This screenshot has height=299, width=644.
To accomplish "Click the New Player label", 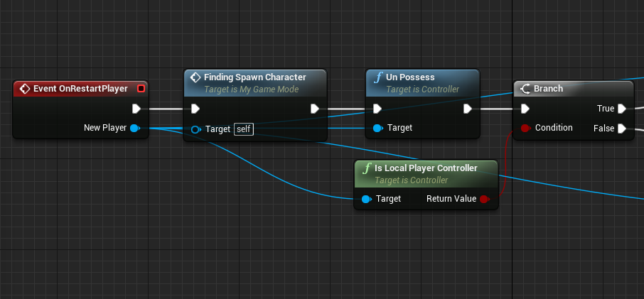I will [x=105, y=128].
